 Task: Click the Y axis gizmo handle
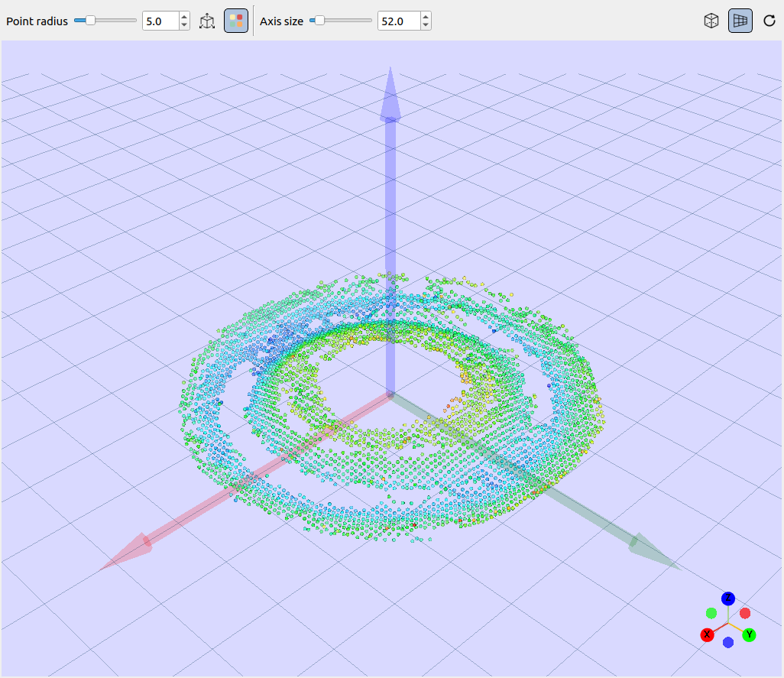tap(749, 635)
